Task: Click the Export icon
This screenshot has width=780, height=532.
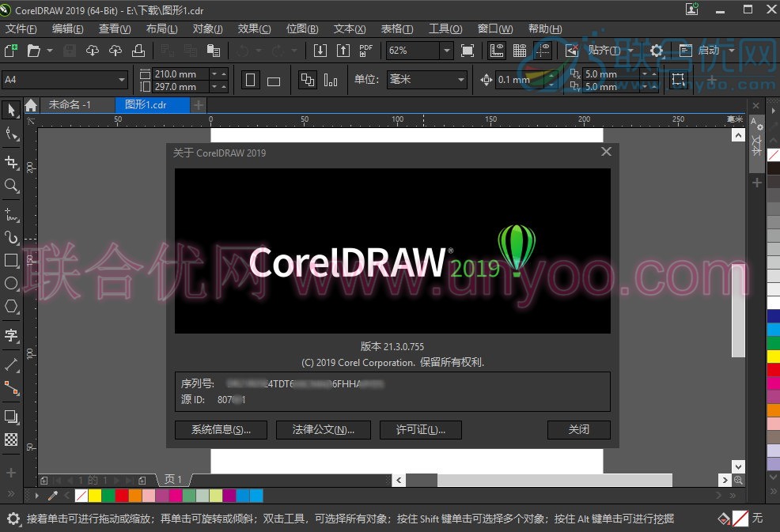Action: [343, 51]
